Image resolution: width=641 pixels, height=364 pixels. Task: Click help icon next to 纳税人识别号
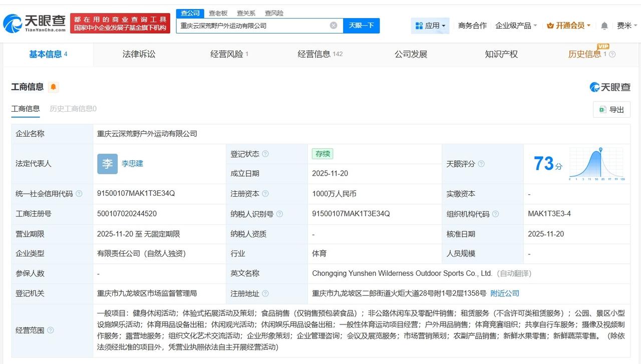(279, 214)
